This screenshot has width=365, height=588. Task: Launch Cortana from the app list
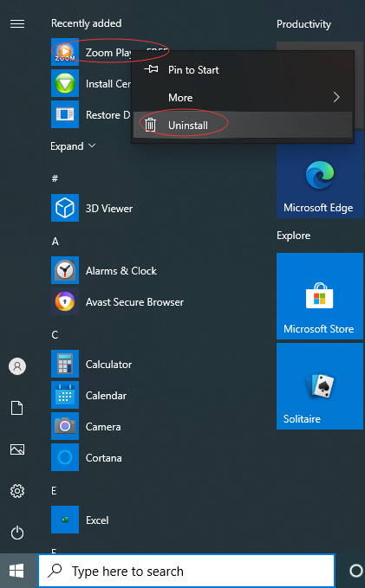tap(65, 457)
